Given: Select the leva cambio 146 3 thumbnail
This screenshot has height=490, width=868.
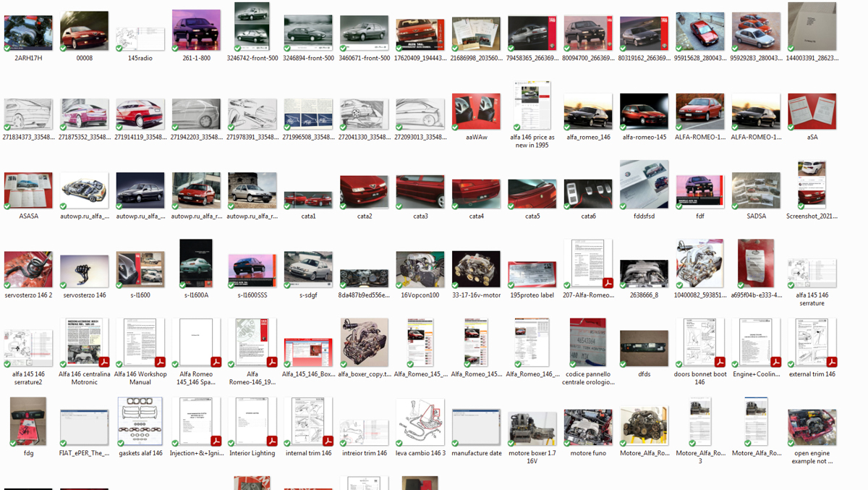Looking at the screenshot, I should click(420, 422).
